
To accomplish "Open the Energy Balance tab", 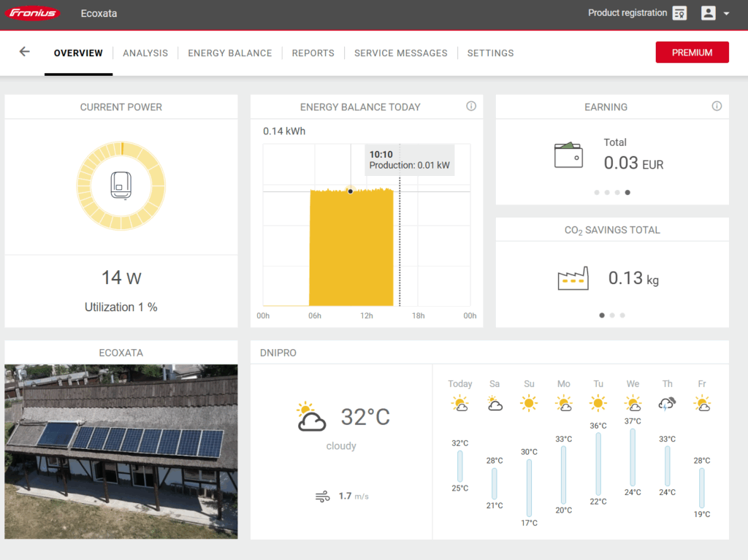I will 230,53.
